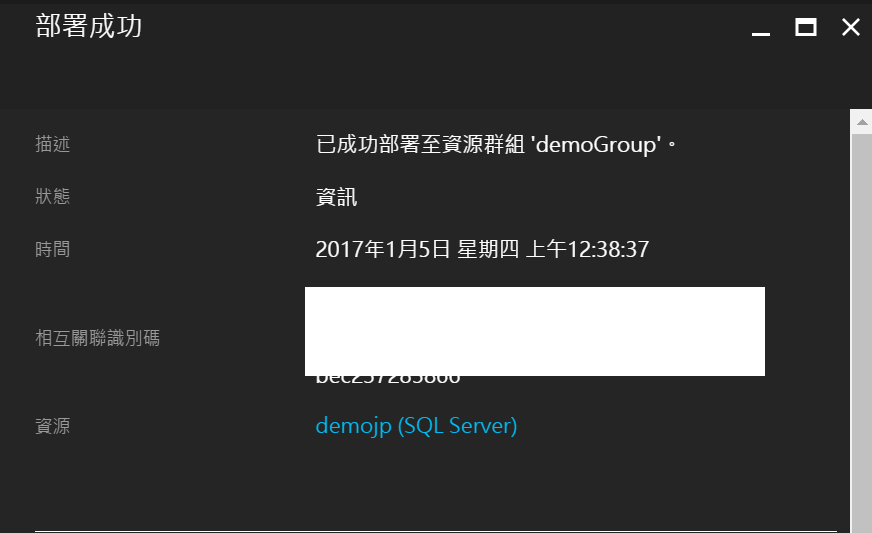Viewport: 872px width, 533px height.
Task: Click the partially hidden bec257285806 ID text
Action: [x=388, y=379]
